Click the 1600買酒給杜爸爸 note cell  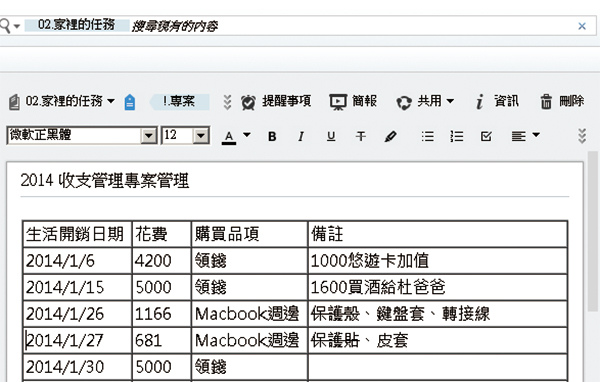pyautogui.click(x=438, y=287)
